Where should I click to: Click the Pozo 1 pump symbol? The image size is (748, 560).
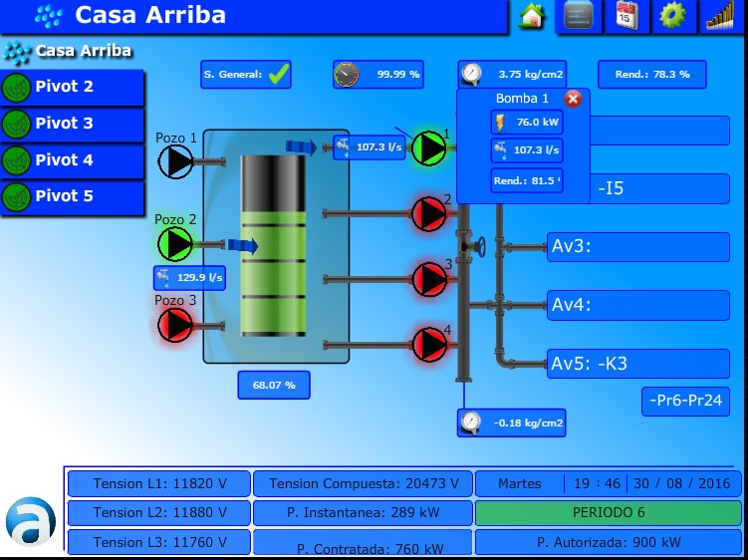point(175,162)
